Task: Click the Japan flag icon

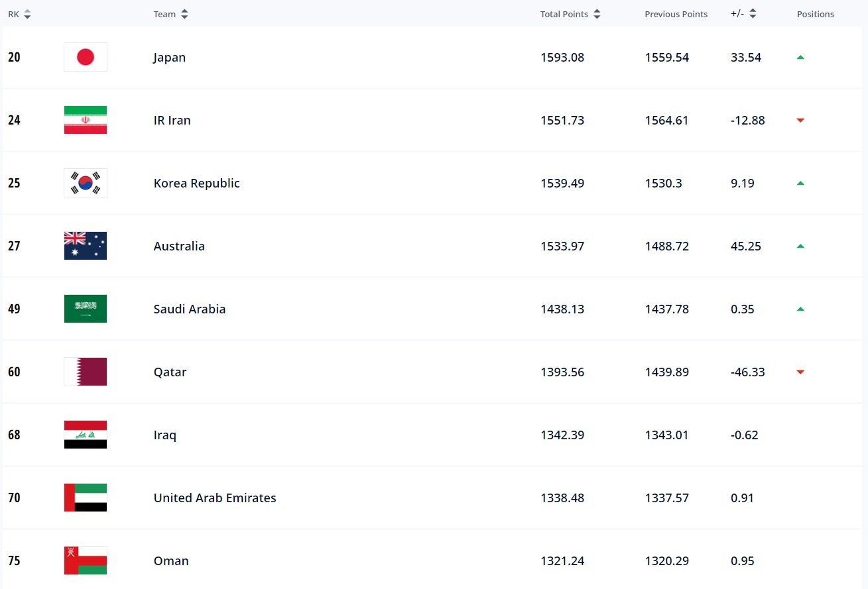Action: pyautogui.click(x=85, y=57)
